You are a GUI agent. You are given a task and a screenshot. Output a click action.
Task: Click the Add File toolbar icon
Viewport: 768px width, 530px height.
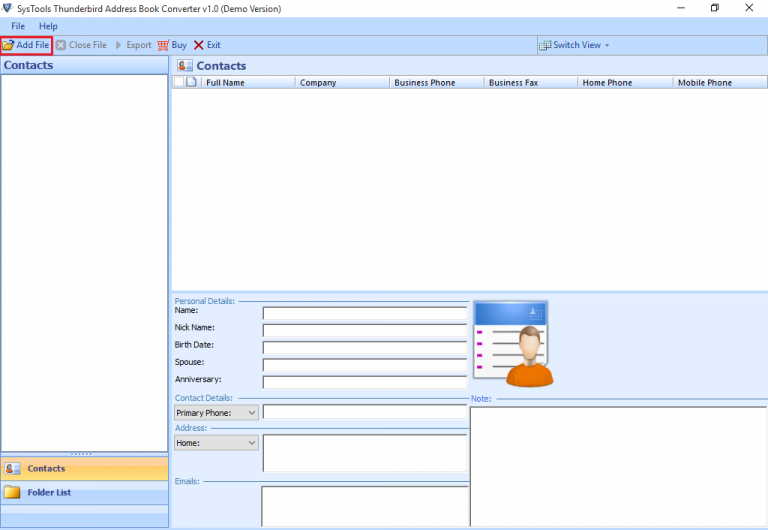(9, 45)
